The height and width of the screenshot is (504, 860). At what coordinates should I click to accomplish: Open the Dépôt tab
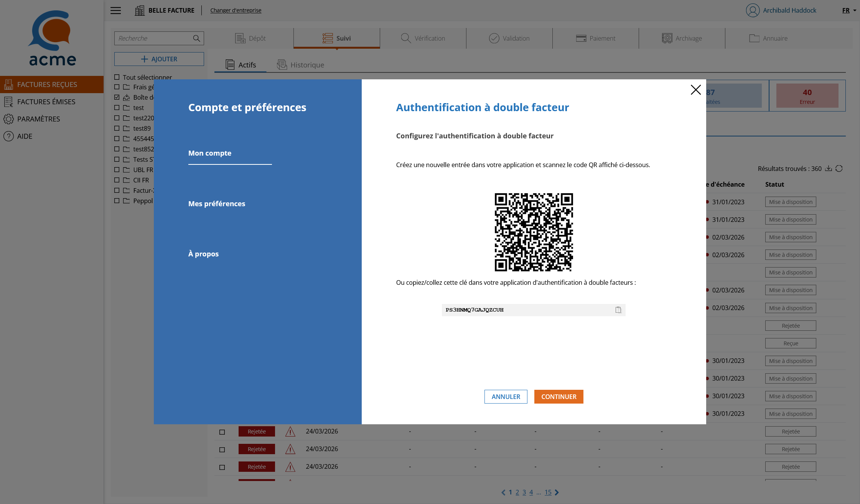click(x=250, y=38)
